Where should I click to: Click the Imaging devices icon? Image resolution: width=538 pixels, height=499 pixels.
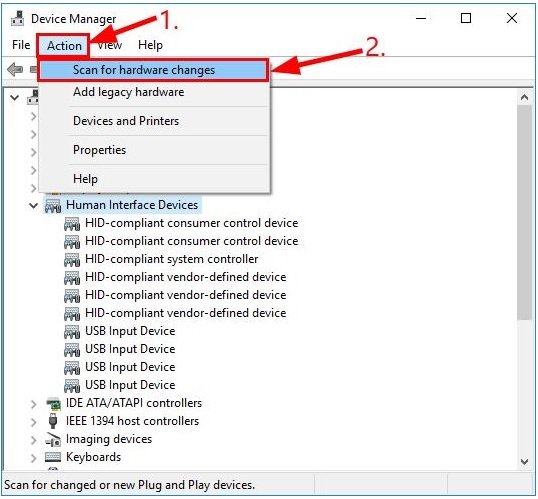pyautogui.click(x=53, y=439)
